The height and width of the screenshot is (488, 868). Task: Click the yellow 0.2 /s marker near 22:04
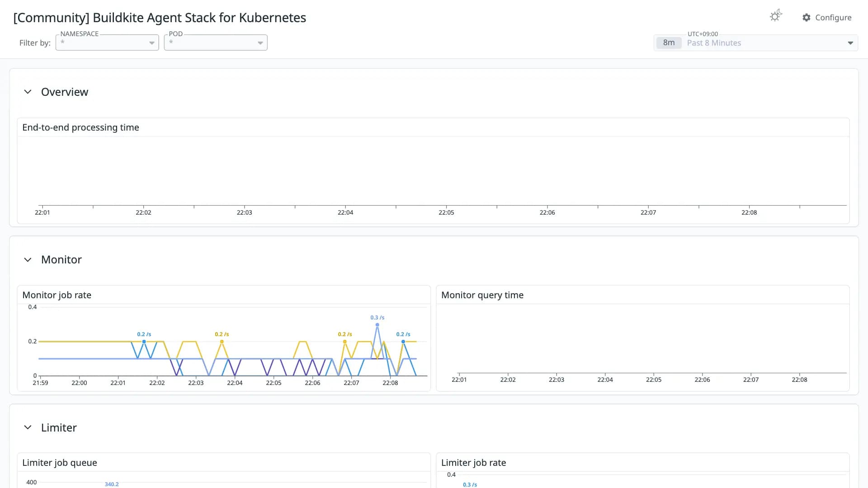pos(222,342)
